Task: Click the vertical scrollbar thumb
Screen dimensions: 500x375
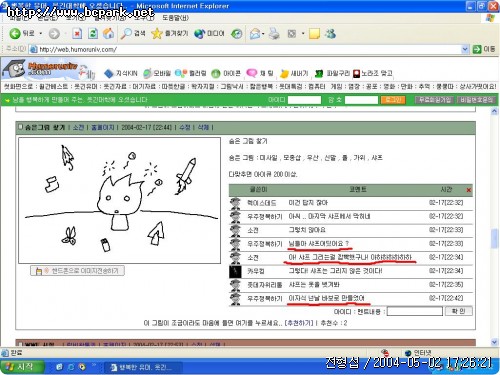Action: (x=494, y=238)
